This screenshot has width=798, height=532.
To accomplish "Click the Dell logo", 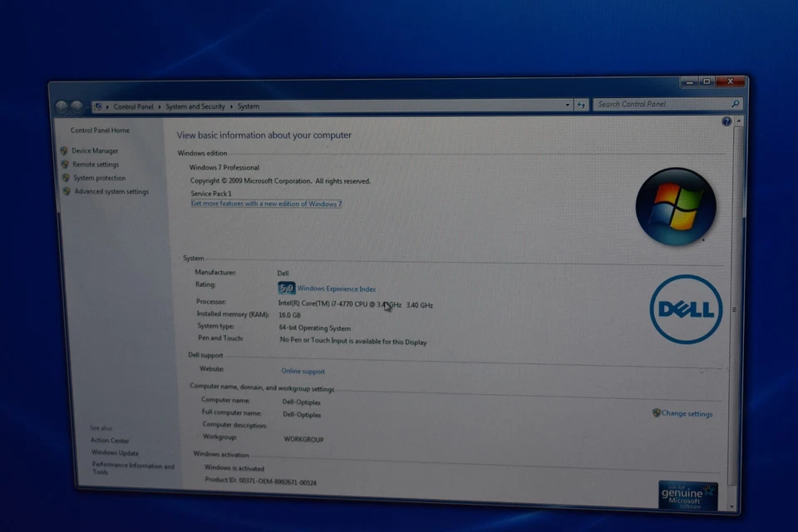I will pos(685,308).
